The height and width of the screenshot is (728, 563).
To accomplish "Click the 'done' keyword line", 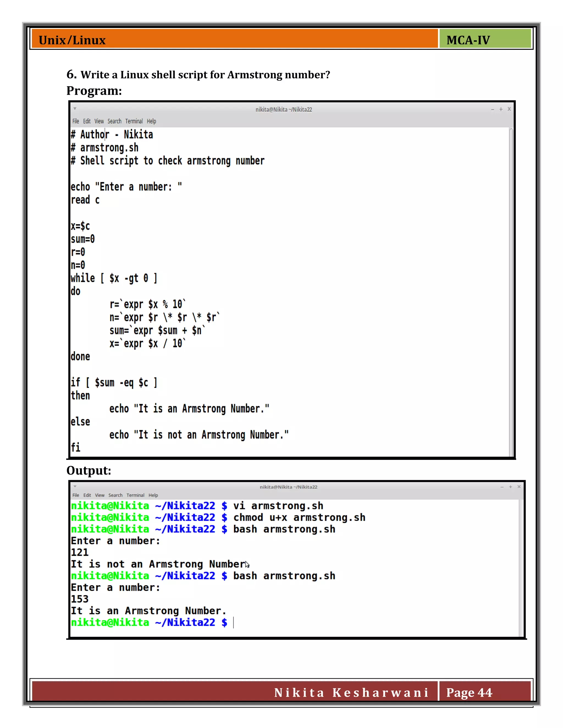I will coord(80,356).
